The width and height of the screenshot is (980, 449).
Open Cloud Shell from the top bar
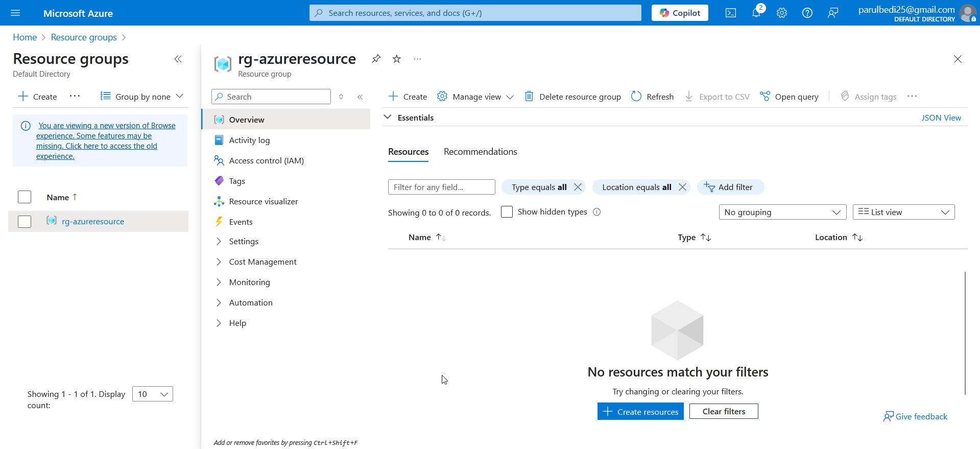(x=731, y=13)
